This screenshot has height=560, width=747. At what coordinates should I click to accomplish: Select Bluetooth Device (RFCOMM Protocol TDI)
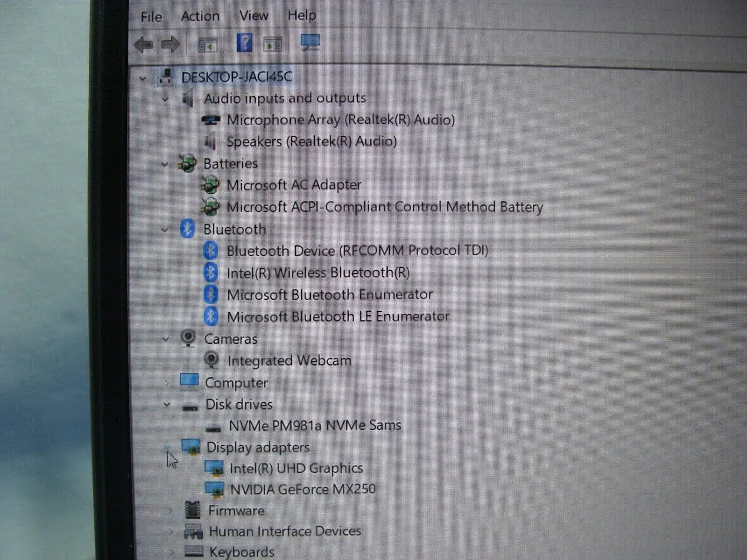point(357,251)
